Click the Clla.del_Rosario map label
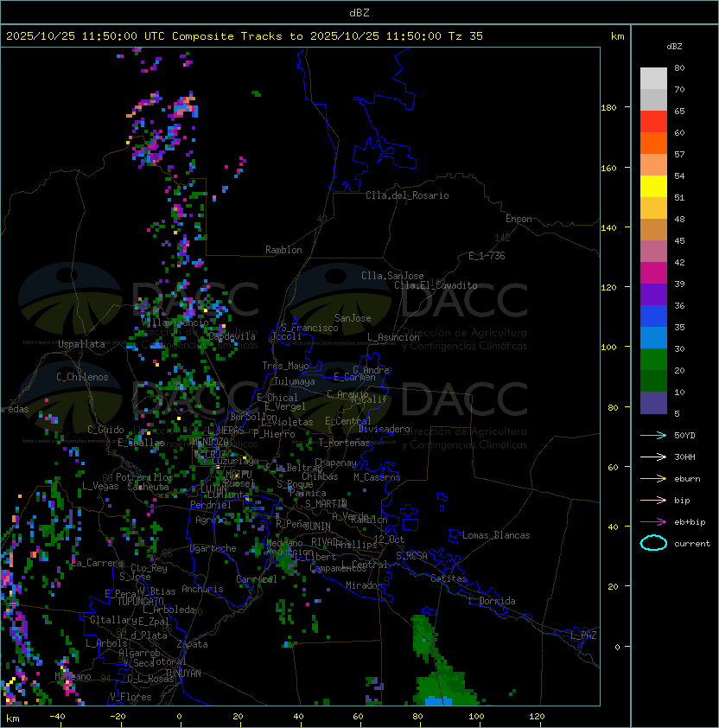719x728 pixels. [x=407, y=195]
